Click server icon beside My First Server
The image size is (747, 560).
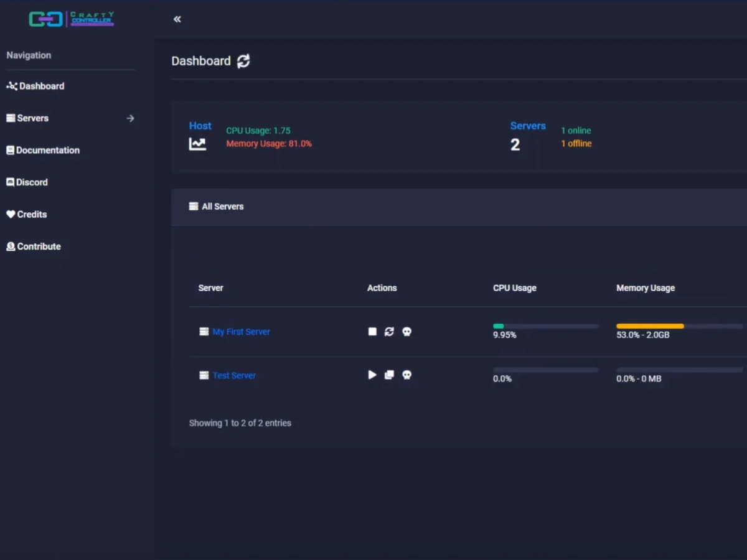point(204,332)
